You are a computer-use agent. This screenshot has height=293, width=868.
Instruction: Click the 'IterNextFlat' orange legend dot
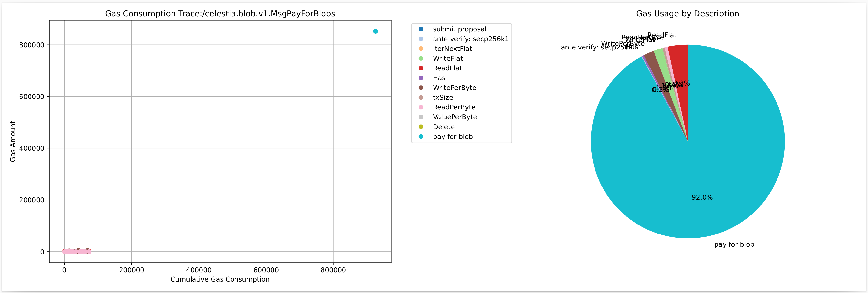(421, 49)
